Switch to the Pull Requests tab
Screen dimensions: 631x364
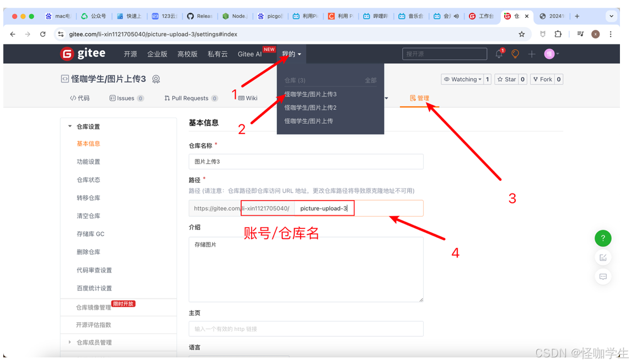(x=191, y=98)
